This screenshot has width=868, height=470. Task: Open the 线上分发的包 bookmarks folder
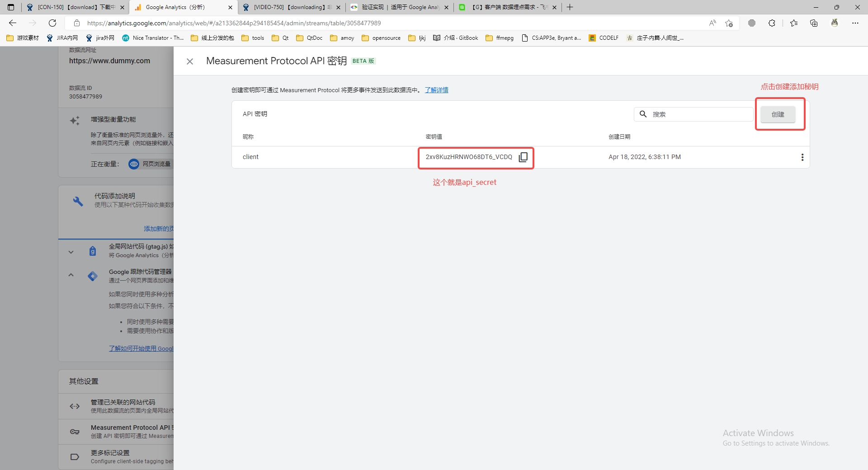pos(212,38)
